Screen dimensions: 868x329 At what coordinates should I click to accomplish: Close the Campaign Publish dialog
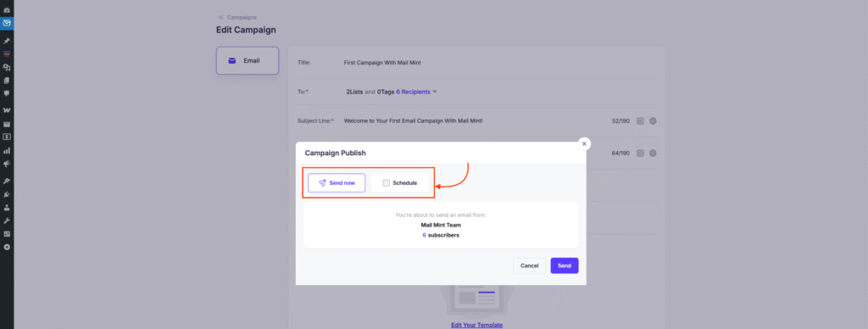[584, 144]
